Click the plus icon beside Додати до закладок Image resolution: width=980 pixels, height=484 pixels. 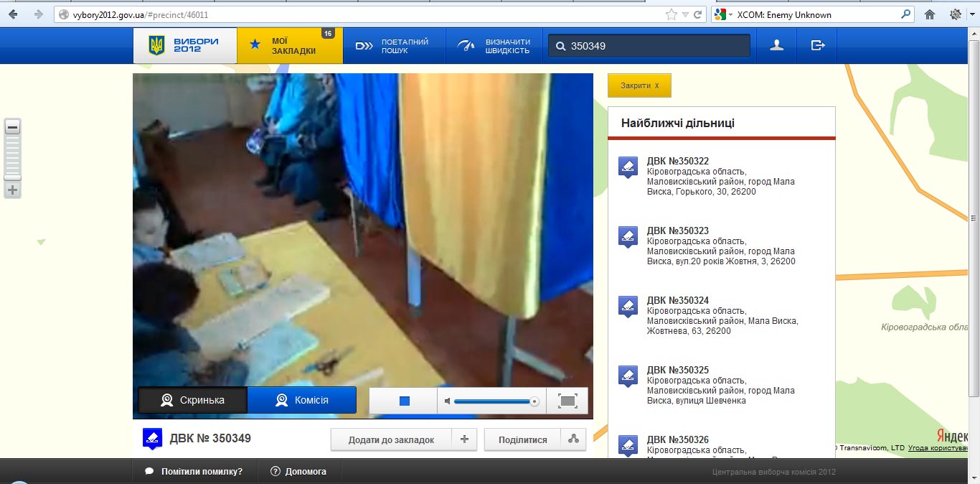point(464,439)
